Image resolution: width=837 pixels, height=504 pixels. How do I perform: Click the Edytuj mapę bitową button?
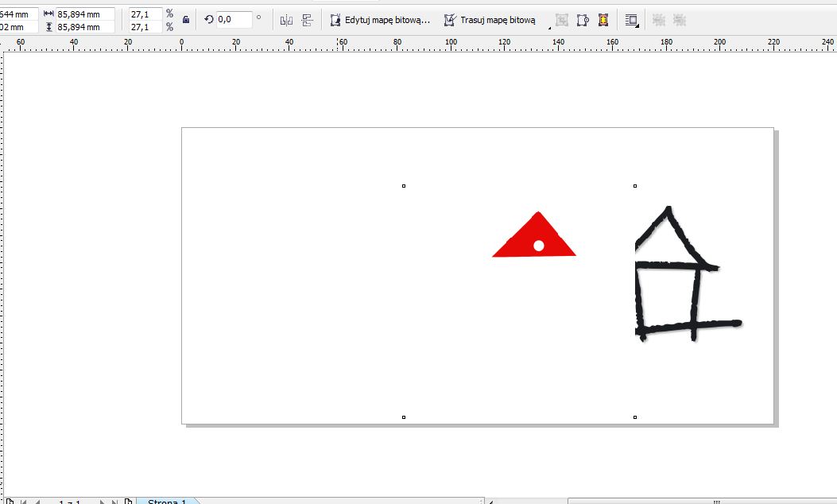[380, 20]
